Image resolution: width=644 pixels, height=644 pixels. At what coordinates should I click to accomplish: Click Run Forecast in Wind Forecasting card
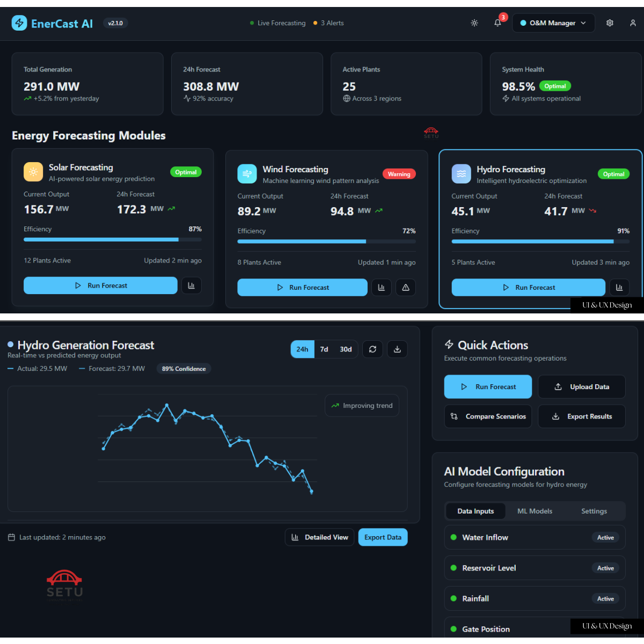click(302, 288)
